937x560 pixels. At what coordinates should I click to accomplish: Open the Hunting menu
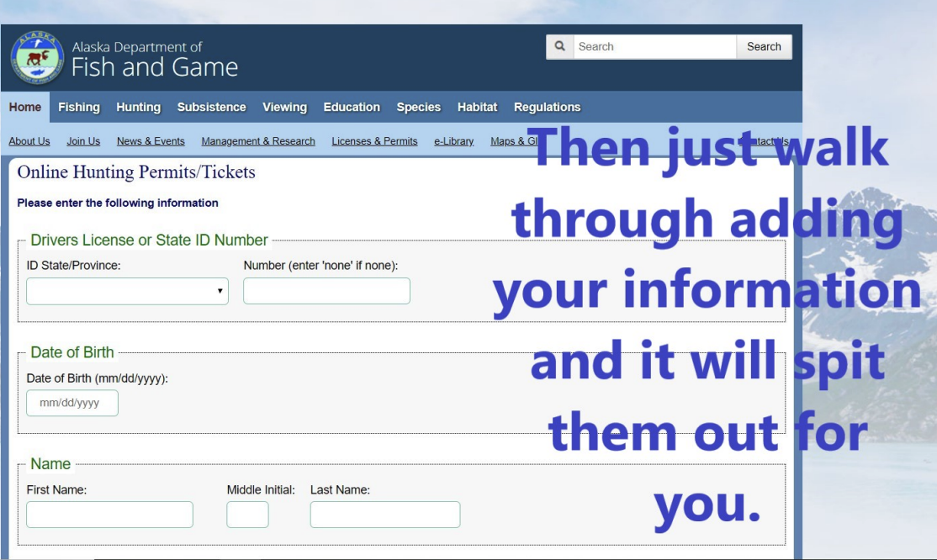[138, 108]
